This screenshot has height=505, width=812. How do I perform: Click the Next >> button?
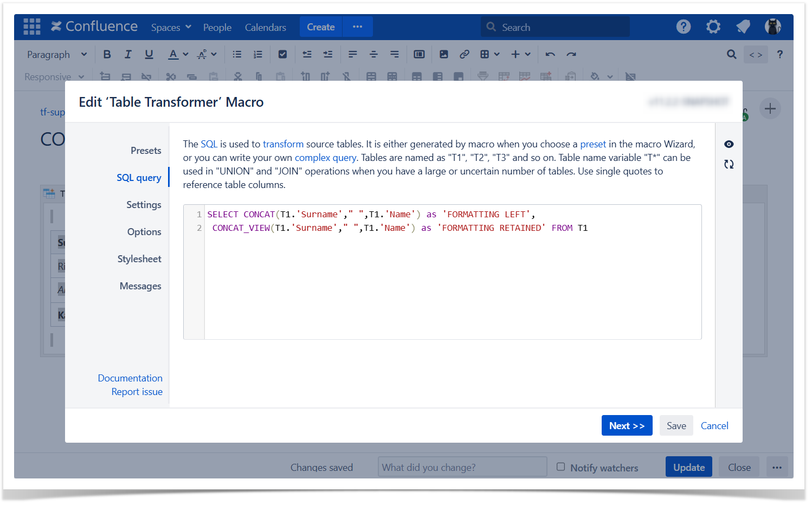click(627, 426)
